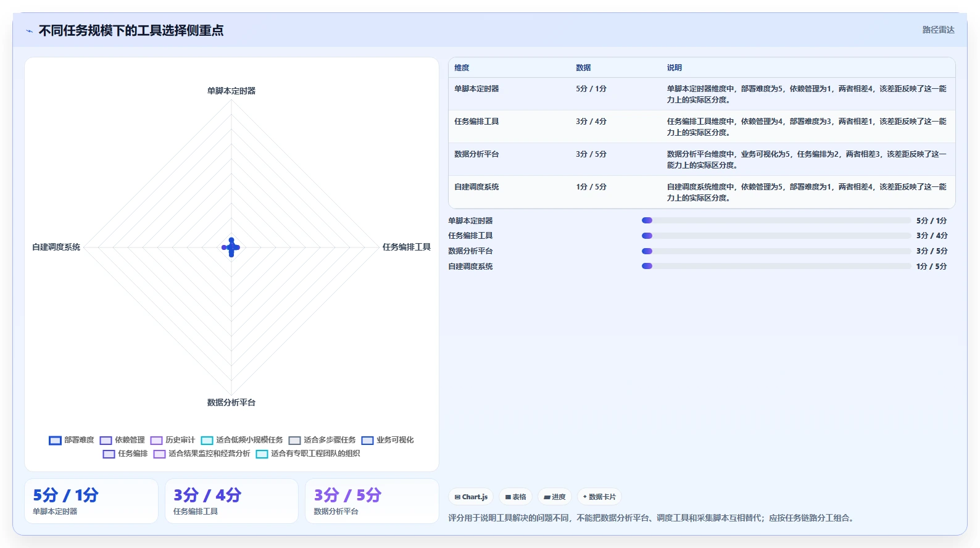Select the 任务编排工具 table row name
This screenshot has width=980, height=548.
pyautogui.click(x=476, y=122)
